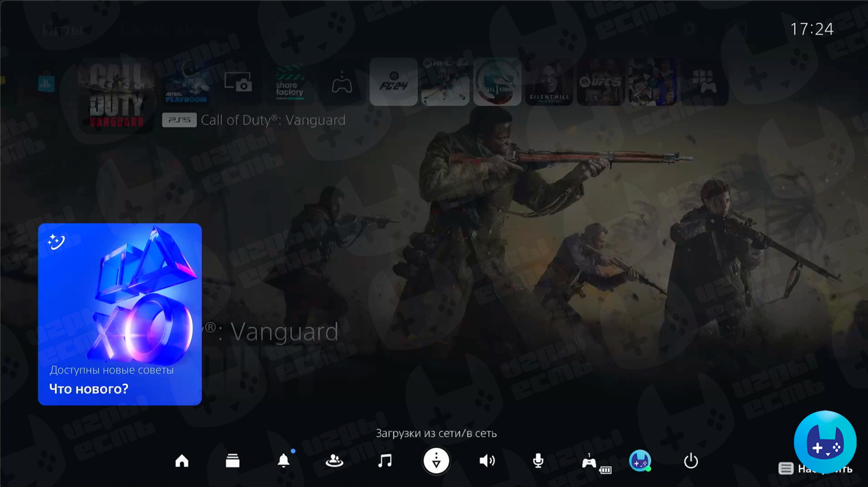
Task: Open Accessories controller battery icon
Action: click(595, 462)
